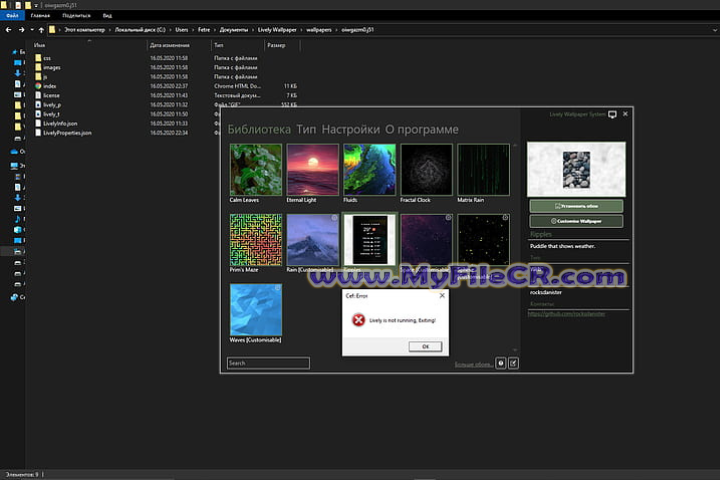The height and width of the screenshot is (480, 720).
Task: Click the help icon beside the search bar
Action: click(x=500, y=363)
